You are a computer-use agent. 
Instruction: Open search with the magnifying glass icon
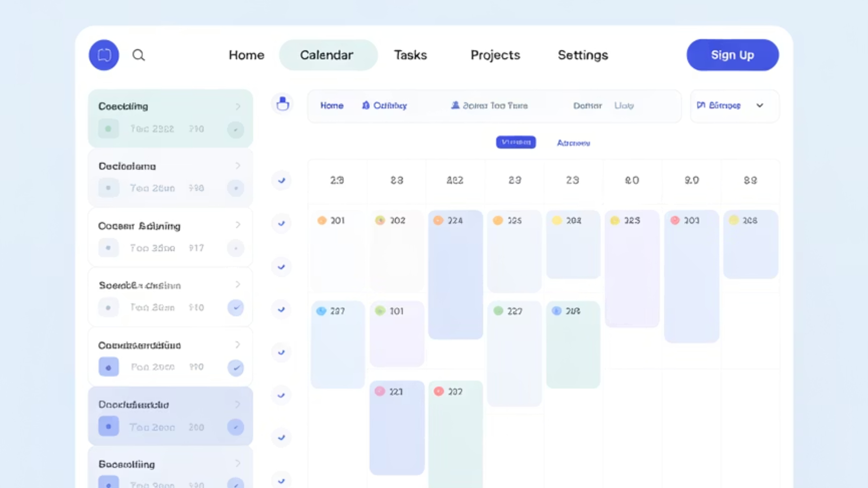point(139,55)
